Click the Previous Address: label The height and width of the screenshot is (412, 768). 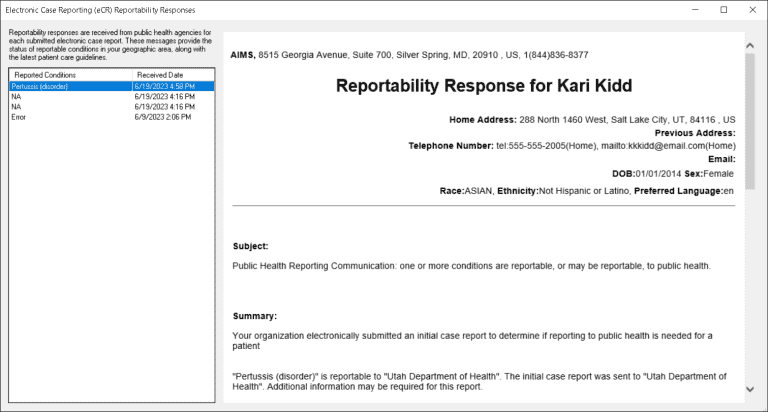pyautogui.click(x=695, y=133)
